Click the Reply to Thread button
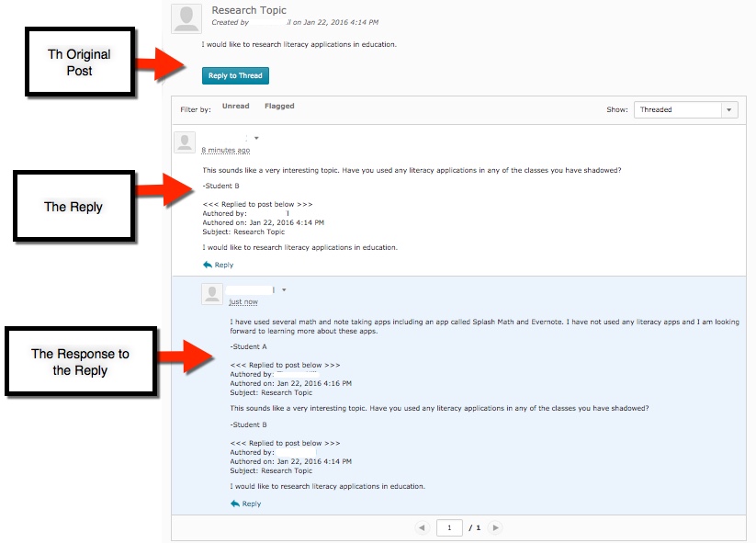756x543 pixels. 235,75
